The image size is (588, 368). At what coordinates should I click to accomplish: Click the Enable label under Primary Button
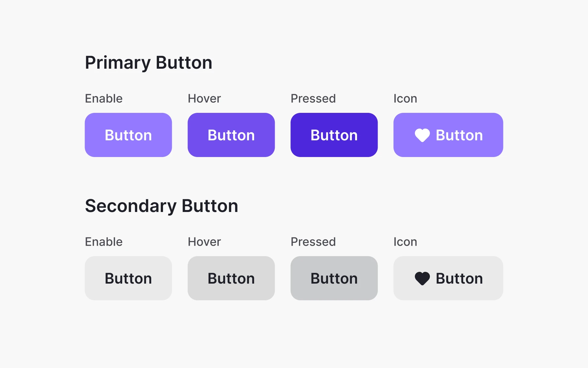[104, 98]
